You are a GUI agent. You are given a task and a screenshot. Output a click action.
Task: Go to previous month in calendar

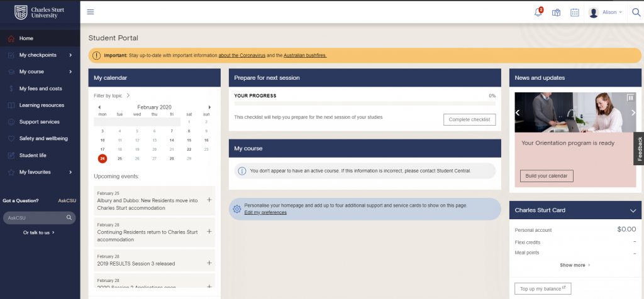[99, 107]
